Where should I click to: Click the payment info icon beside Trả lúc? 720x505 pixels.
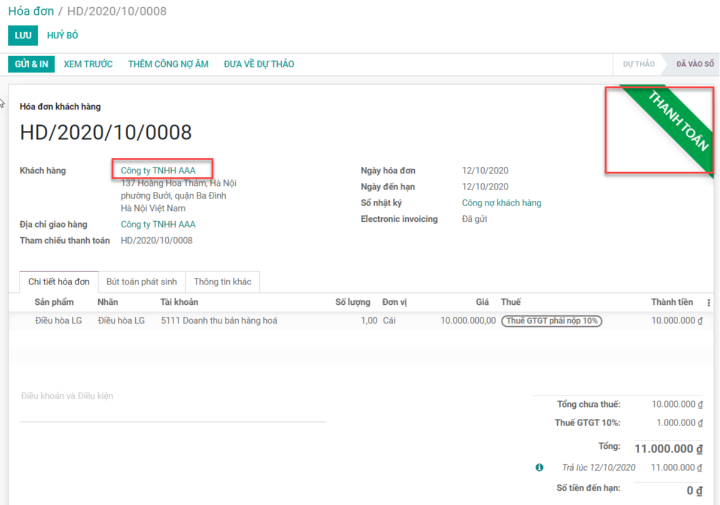[x=540, y=467]
